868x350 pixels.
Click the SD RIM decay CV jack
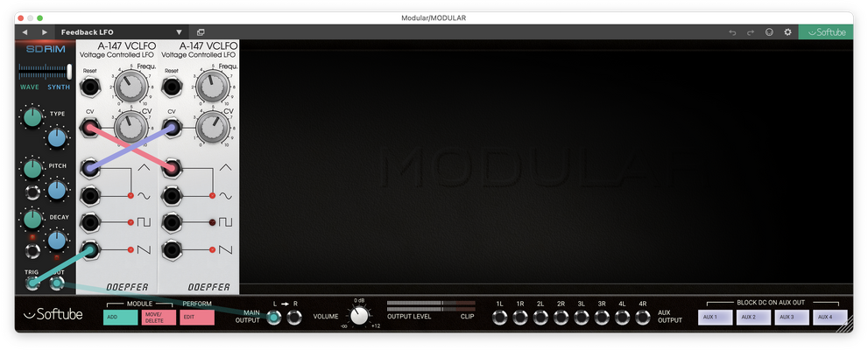[32, 252]
